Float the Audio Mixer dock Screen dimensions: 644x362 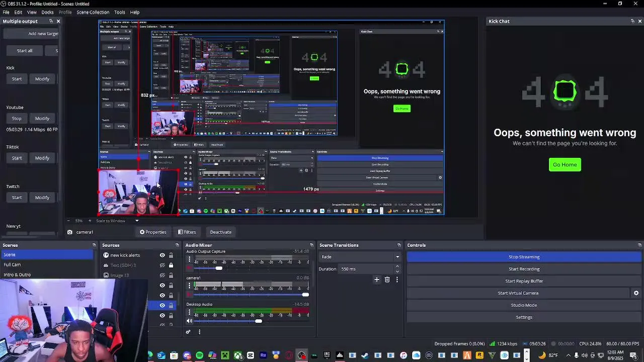tap(311, 245)
